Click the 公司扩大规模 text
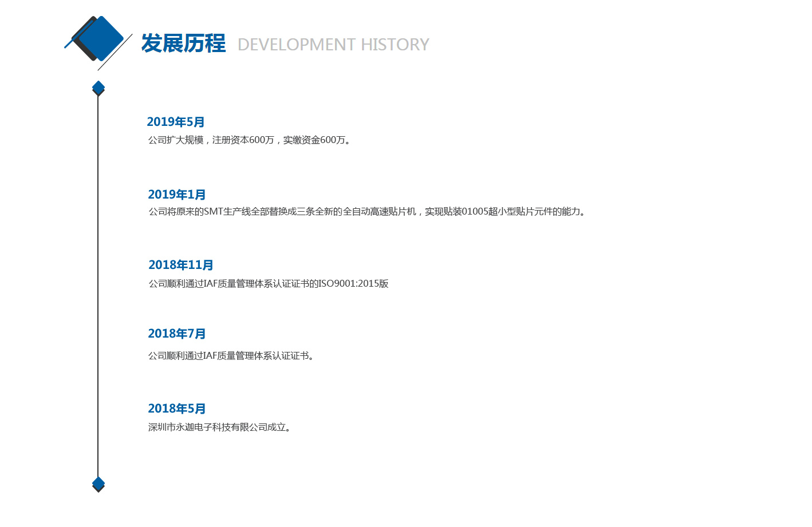Image resolution: width=812 pixels, height=527 pixels. pyautogui.click(x=175, y=140)
